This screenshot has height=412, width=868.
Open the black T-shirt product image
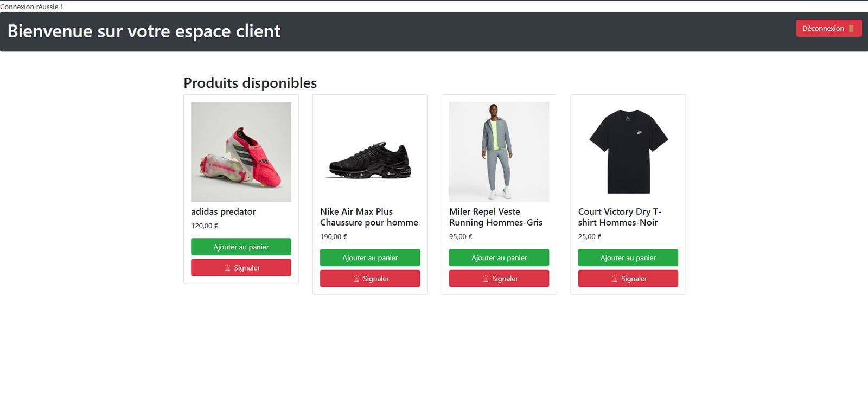[628, 152]
